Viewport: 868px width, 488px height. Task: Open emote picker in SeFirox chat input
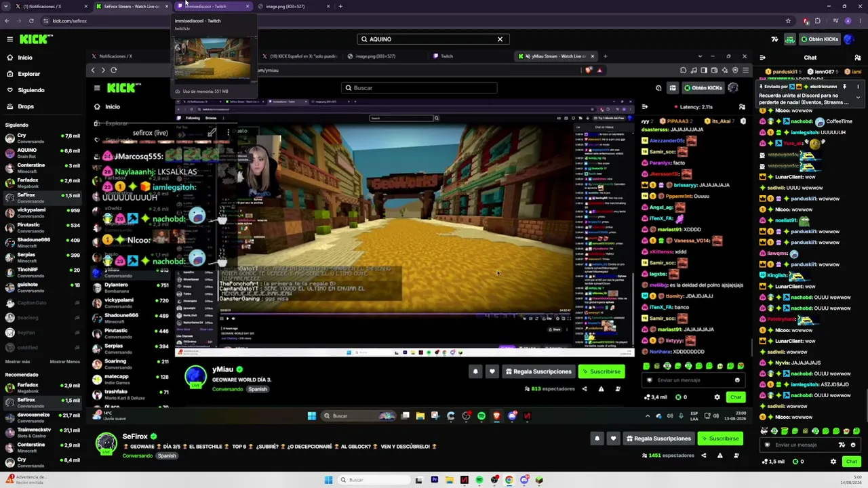(853, 445)
